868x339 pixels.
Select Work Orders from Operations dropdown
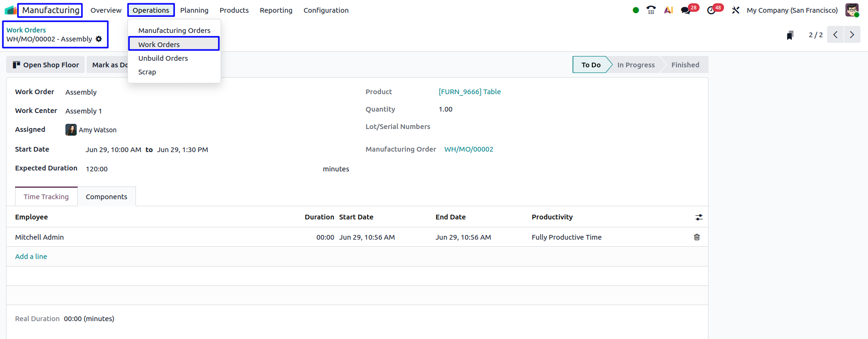[x=174, y=44]
